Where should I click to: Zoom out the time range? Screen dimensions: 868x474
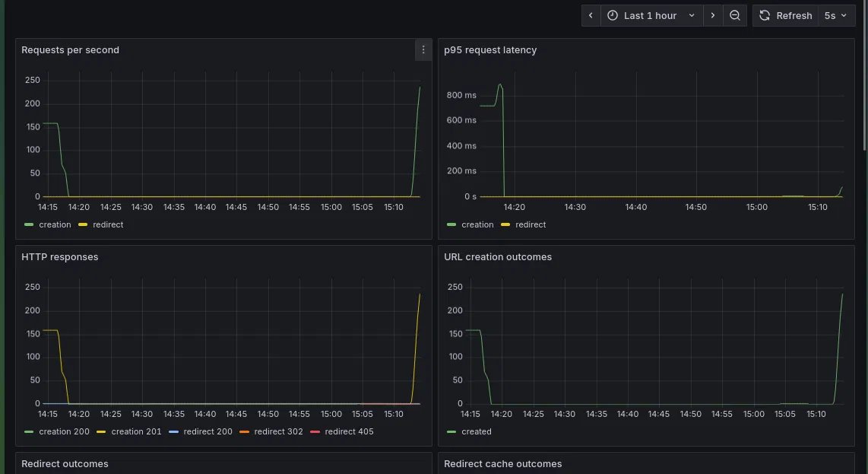coord(734,15)
